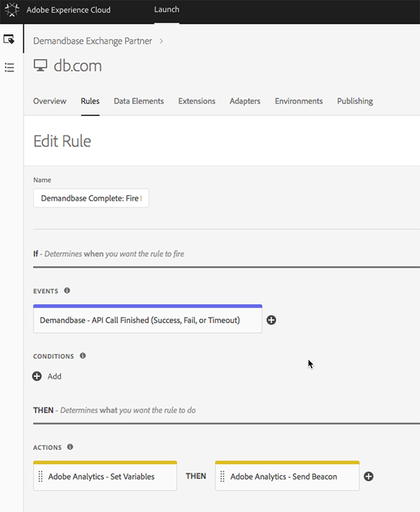
Task: Click the Adobe Experience Cloud logo icon
Action: point(12,10)
